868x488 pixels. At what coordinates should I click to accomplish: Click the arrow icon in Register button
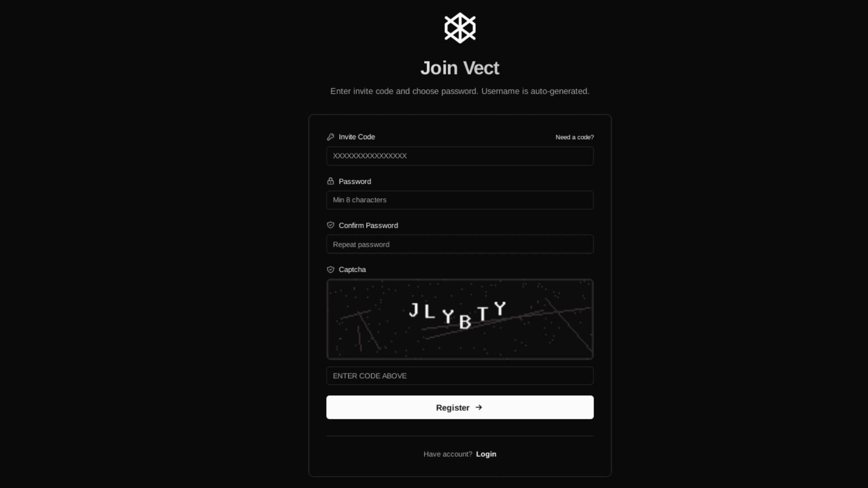479,408
